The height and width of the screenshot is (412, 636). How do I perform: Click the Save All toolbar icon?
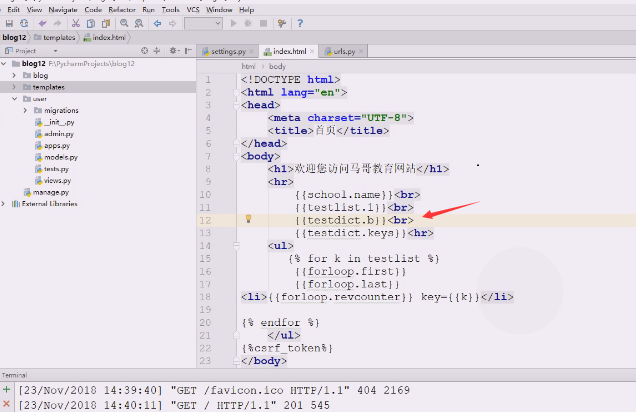click(9, 24)
